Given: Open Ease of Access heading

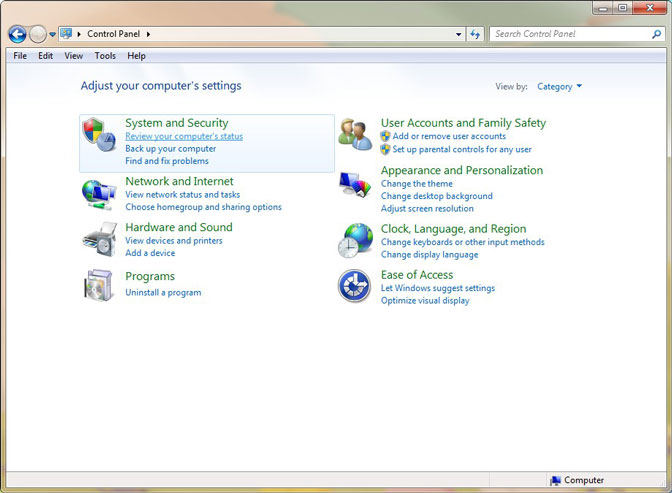Looking at the screenshot, I should pos(417,275).
